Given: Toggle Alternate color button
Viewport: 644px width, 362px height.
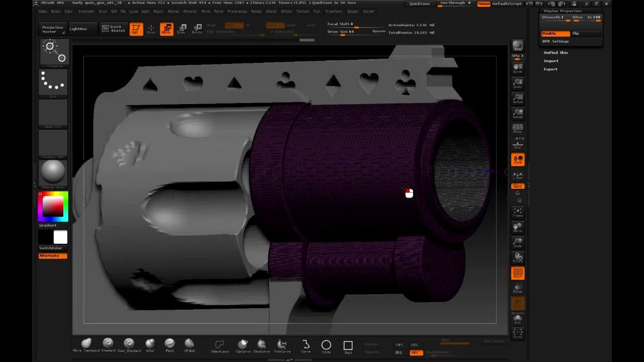Looking at the screenshot, I should coord(53,256).
